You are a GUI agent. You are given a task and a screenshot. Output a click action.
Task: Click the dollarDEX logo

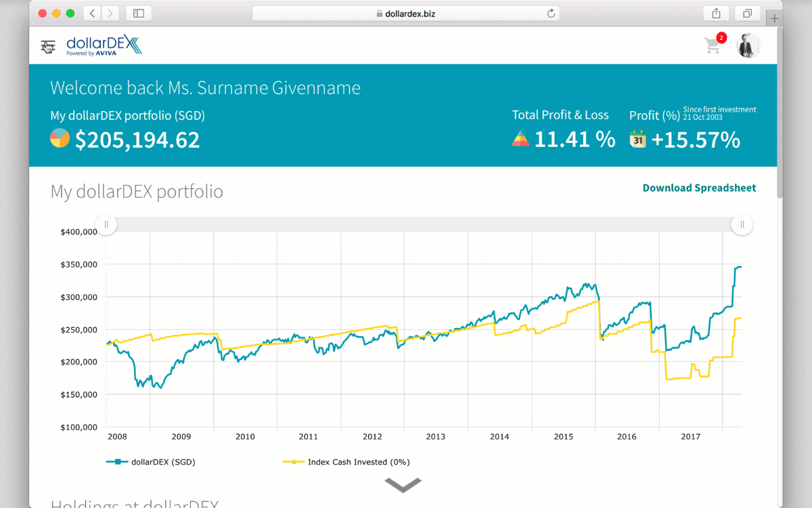(x=104, y=45)
